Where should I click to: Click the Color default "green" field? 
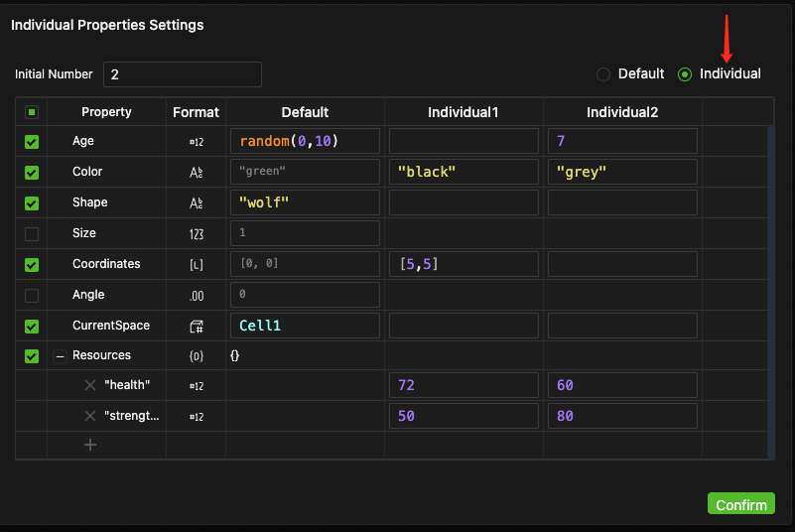point(305,172)
